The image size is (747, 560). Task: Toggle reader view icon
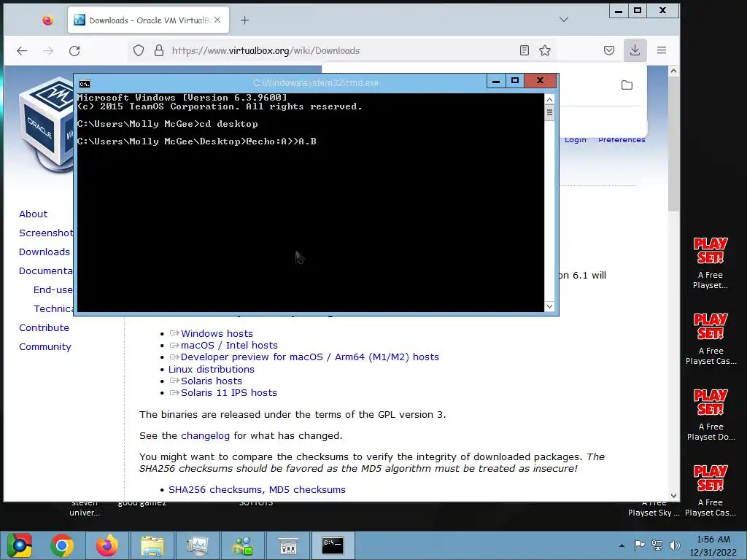click(524, 50)
